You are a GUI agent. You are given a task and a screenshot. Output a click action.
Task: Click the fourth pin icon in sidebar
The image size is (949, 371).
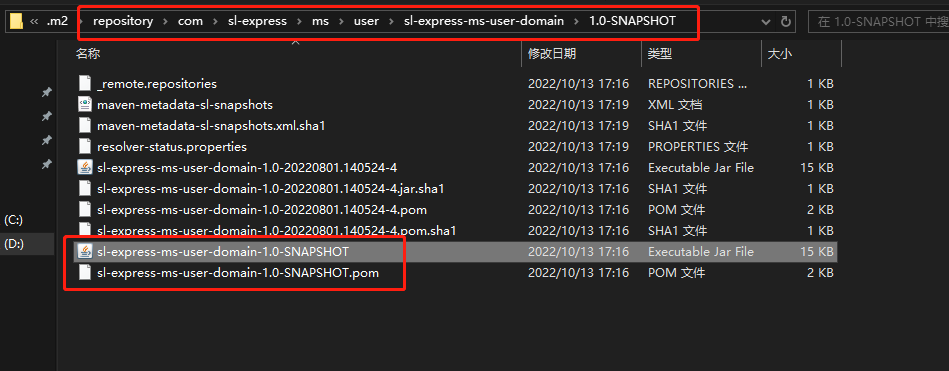(x=46, y=165)
